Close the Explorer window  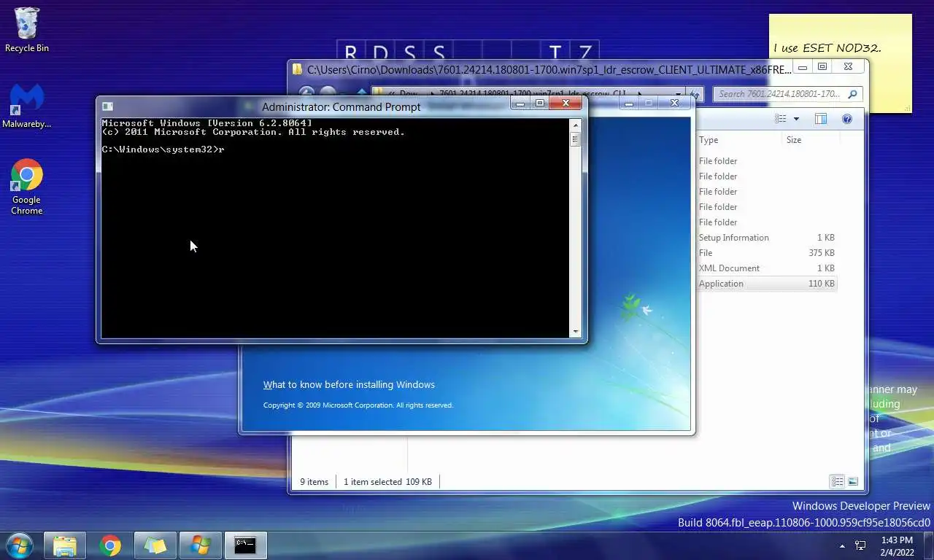(x=848, y=67)
